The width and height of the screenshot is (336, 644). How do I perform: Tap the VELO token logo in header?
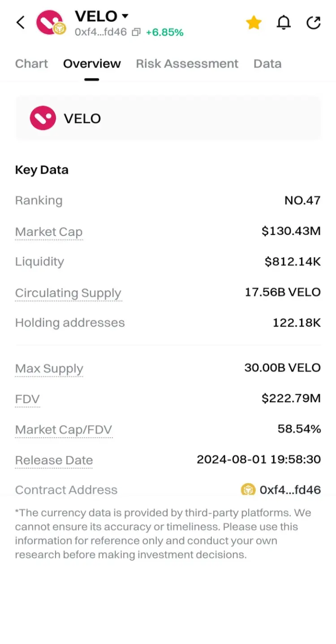49,22
